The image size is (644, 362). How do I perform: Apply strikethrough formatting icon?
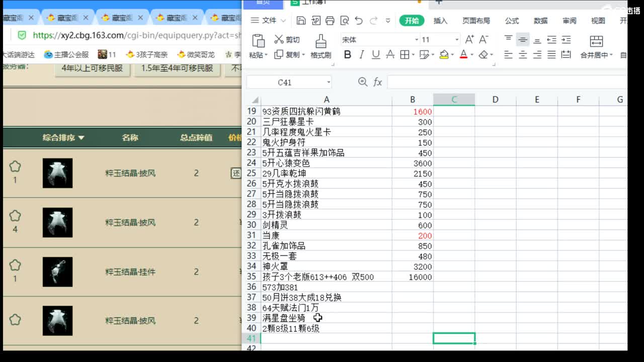[x=390, y=55]
